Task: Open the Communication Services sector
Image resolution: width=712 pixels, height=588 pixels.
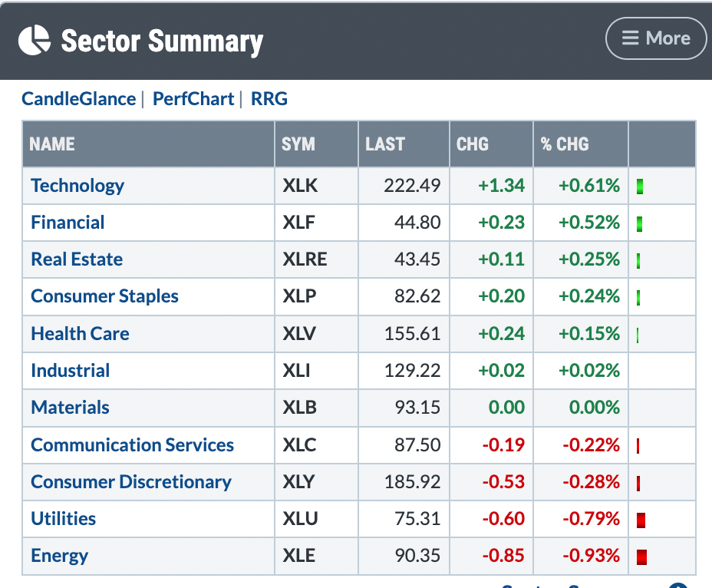Action: 132,445
